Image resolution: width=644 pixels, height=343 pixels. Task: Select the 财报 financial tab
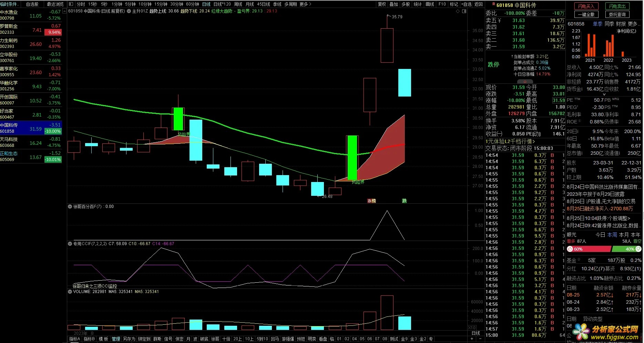pos(621,24)
